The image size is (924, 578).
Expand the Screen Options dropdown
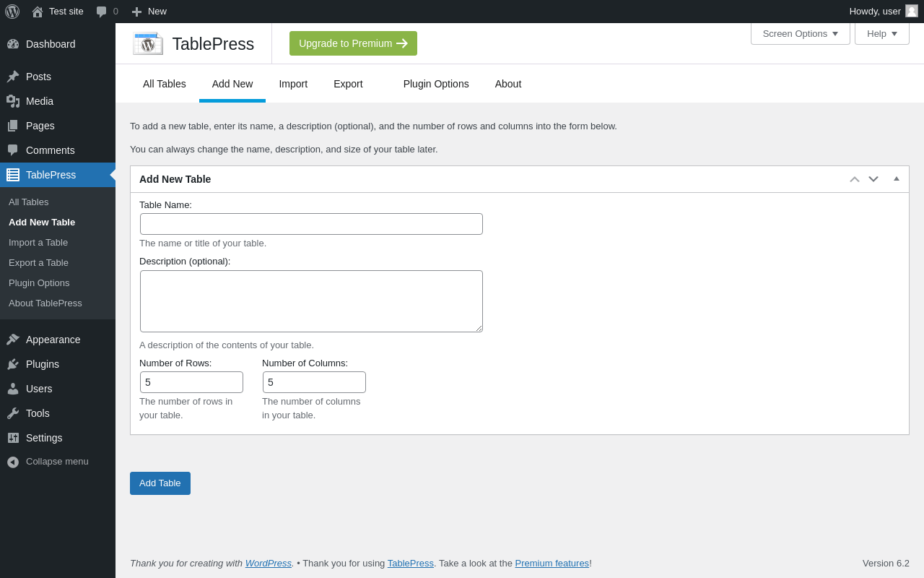(800, 33)
